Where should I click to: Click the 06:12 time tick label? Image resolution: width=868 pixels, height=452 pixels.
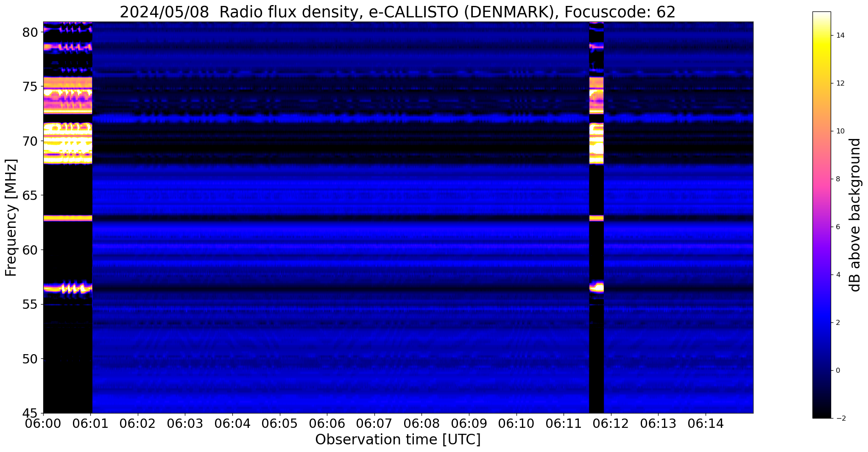coord(611,424)
